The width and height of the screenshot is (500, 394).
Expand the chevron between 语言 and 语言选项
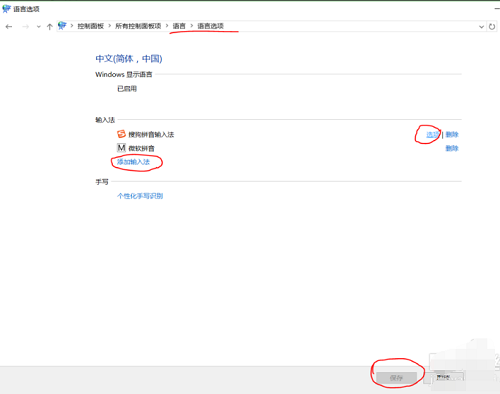[192, 26]
